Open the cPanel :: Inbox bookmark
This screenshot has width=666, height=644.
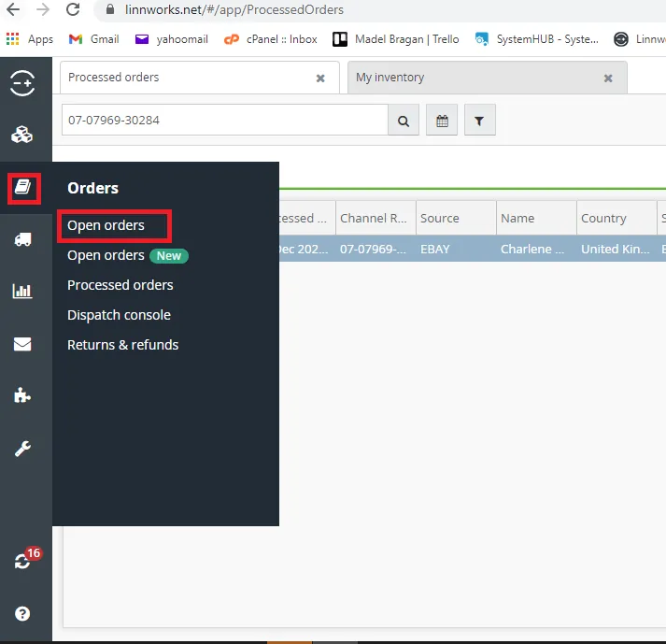(271, 39)
